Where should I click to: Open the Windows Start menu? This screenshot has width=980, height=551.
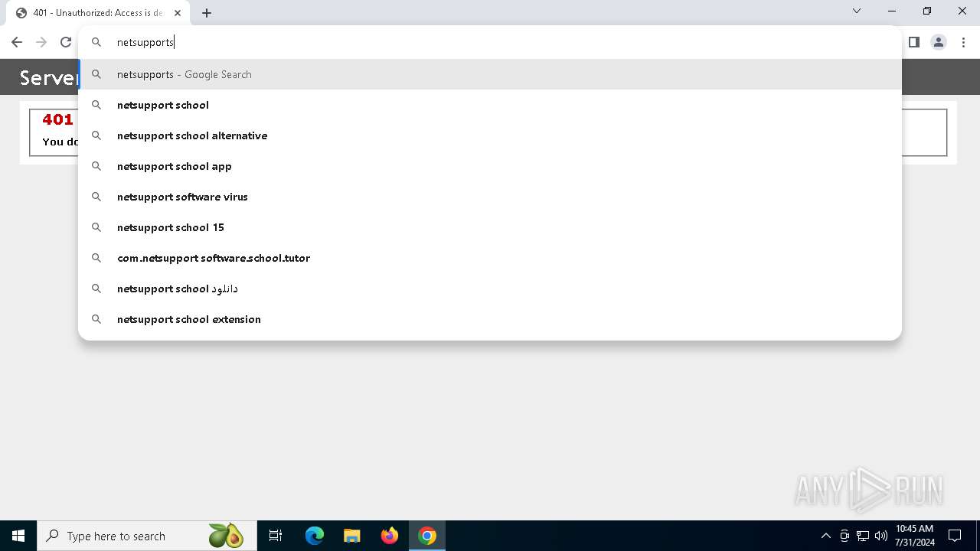(18, 536)
